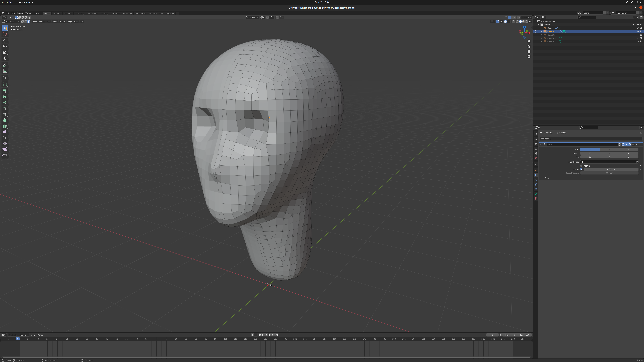Enable edge select mode

coord(25,22)
